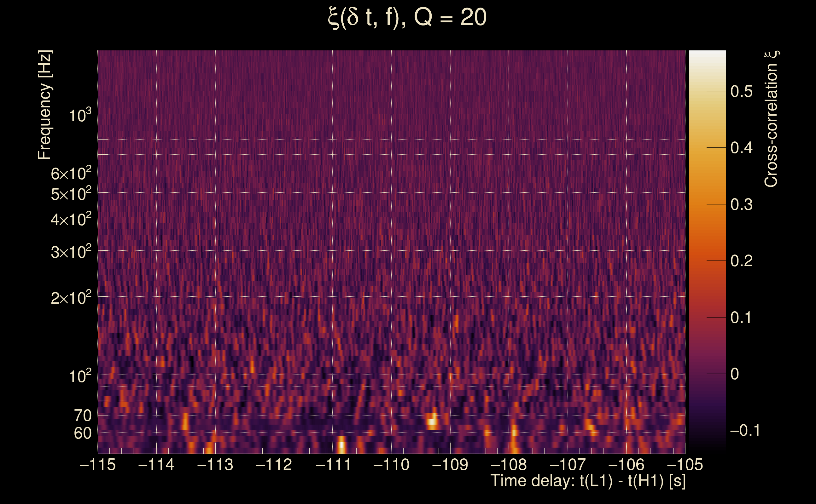Screen dimensions: 816x504
Task: Click the 0.3 tick on the colorbar
Action: click(x=741, y=204)
